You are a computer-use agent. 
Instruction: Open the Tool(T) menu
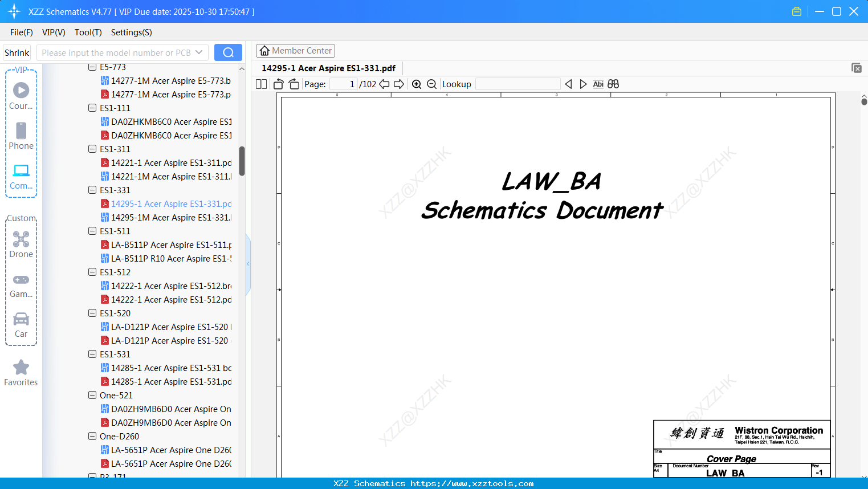pyautogui.click(x=88, y=32)
